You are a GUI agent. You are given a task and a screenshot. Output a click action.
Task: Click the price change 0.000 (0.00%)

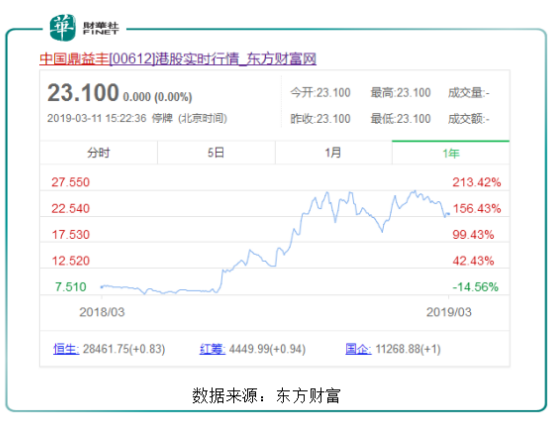(x=158, y=97)
